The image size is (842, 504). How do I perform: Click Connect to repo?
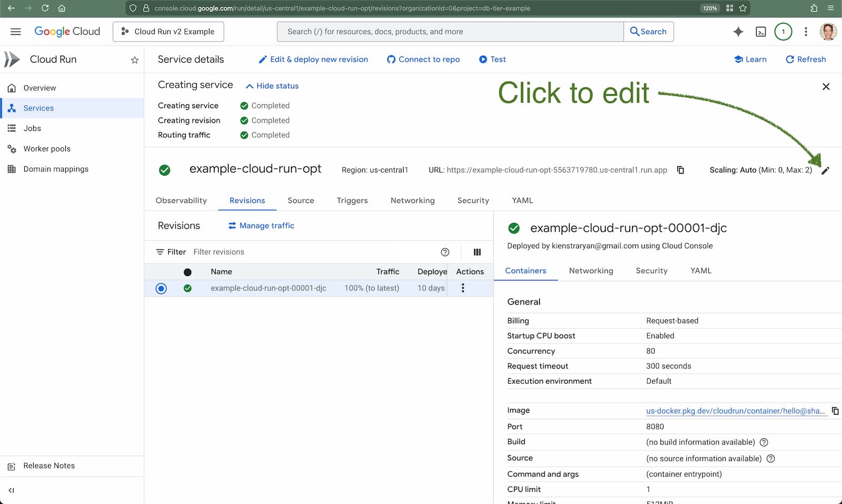423,59
